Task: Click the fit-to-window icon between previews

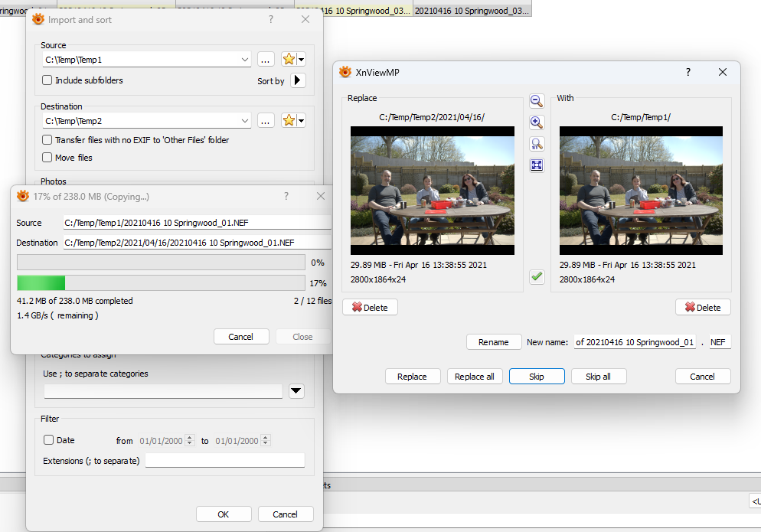Action: click(x=537, y=165)
